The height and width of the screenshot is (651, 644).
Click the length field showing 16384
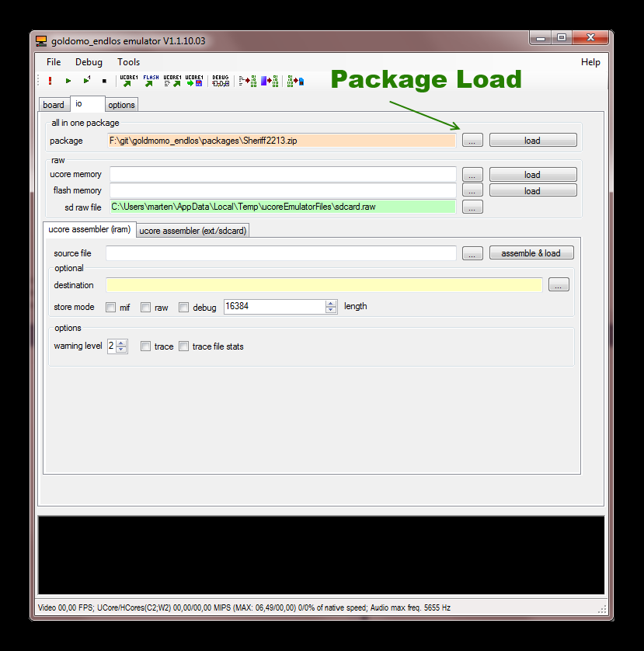point(274,306)
